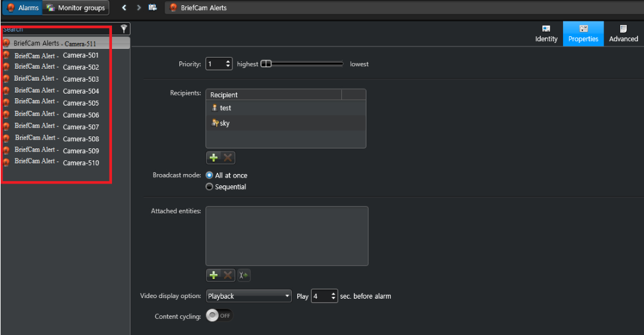This screenshot has width=644, height=335.
Task: Click the Priority highest-lowest slider handle
Action: [x=266, y=64]
